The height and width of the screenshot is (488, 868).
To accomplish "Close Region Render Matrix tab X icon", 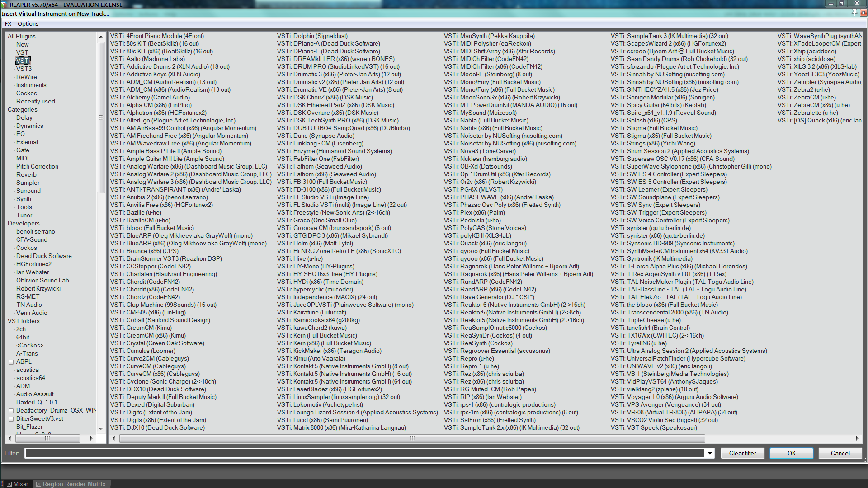I will point(38,484).
